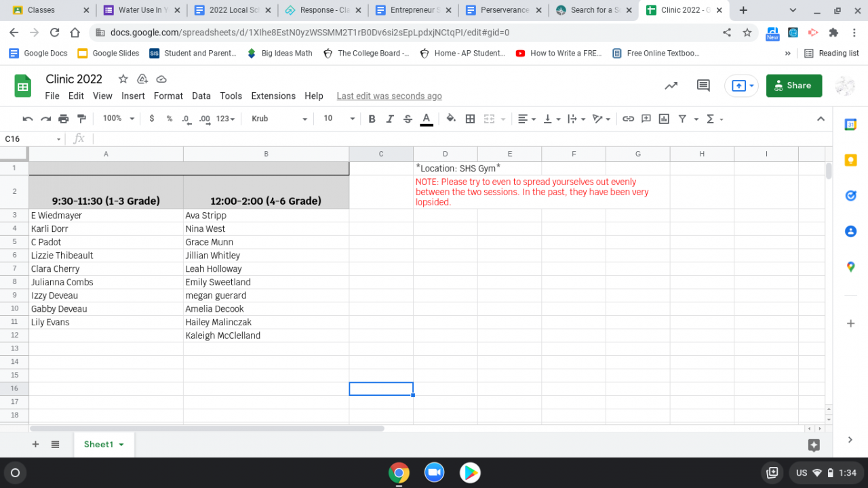
Task: Open the Help menu
Action: [314, 96]
